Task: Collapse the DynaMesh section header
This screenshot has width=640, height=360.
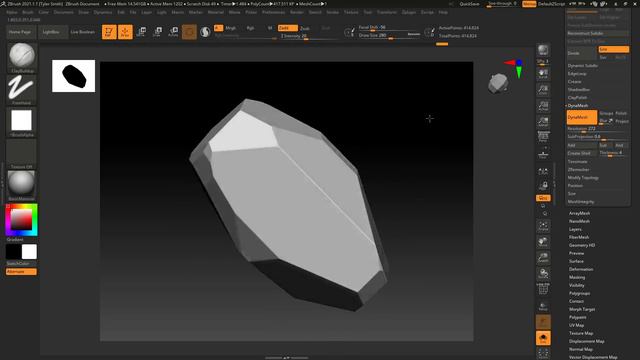Action: (x=578, y=105)
